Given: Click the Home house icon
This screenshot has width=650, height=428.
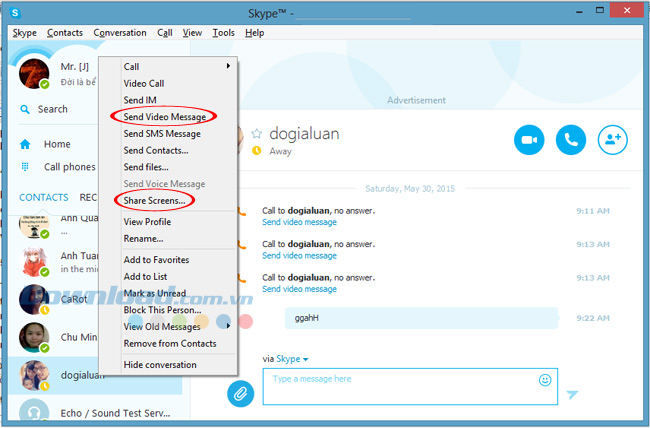Looking at the screenshot, I should [25, 144].
